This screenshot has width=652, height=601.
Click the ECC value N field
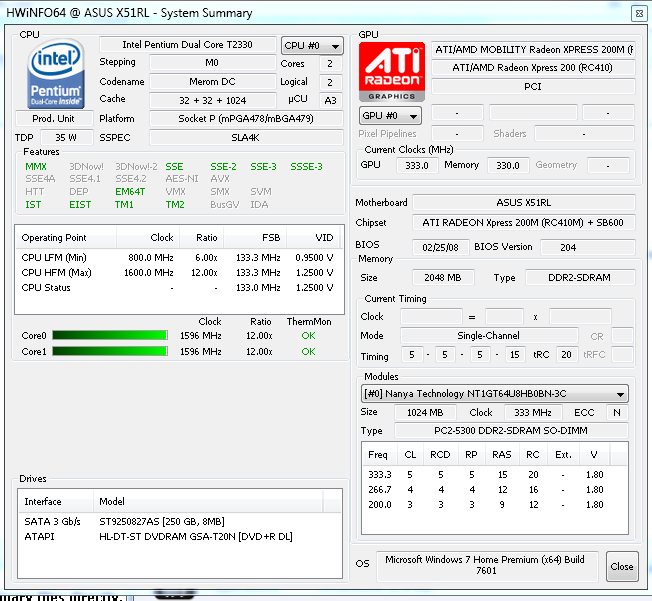click(x=617, y=412)
